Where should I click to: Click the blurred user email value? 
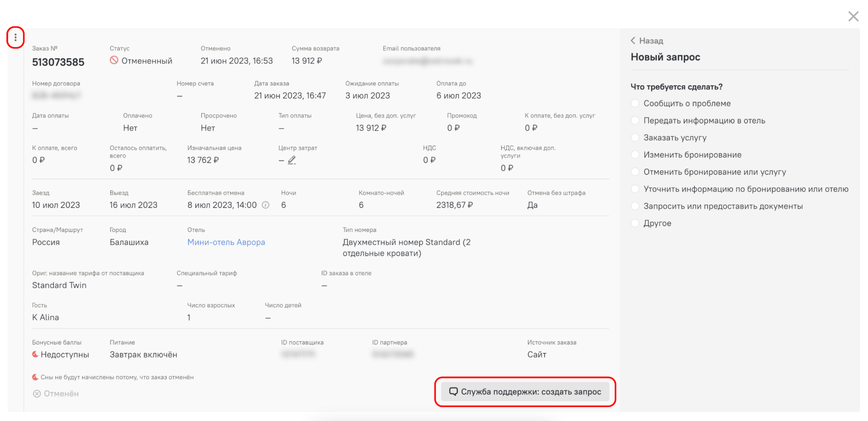(x=428, y=61)
